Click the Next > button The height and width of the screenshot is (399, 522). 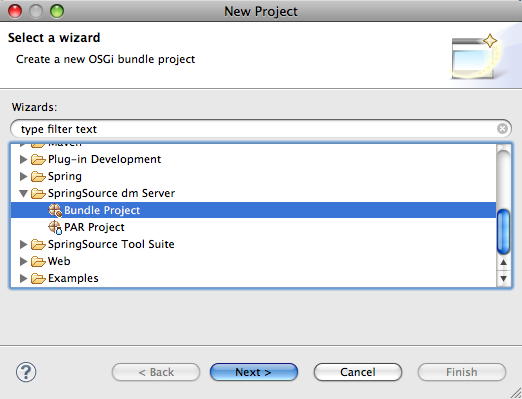[254, 372]
